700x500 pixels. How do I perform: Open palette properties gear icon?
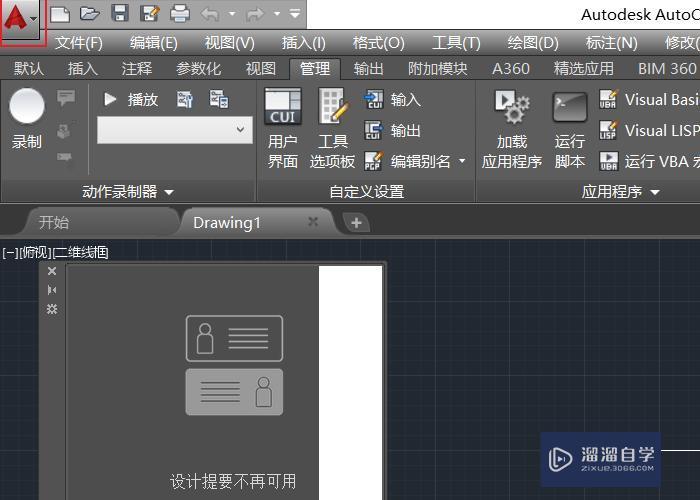coord(52,309)
